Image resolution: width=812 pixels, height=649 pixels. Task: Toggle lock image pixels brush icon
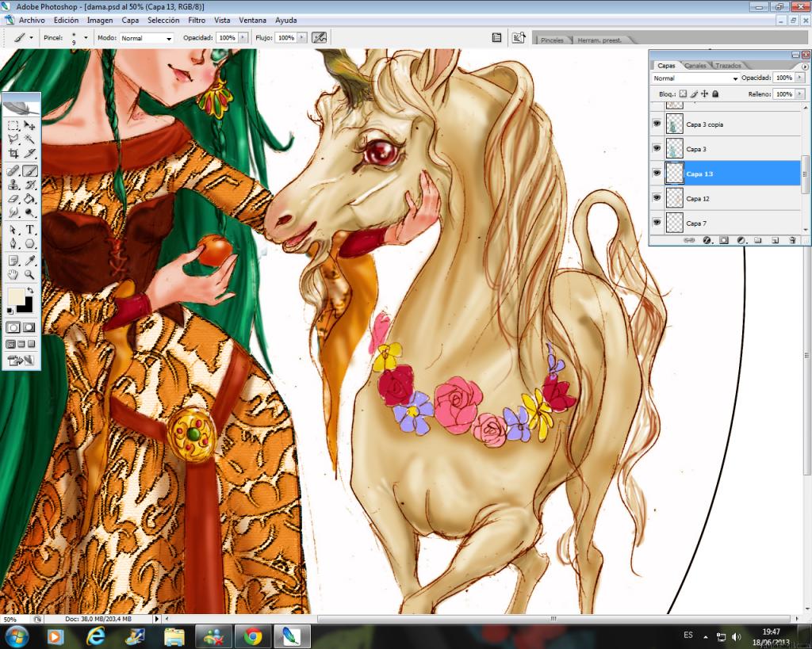click(694, 94)
